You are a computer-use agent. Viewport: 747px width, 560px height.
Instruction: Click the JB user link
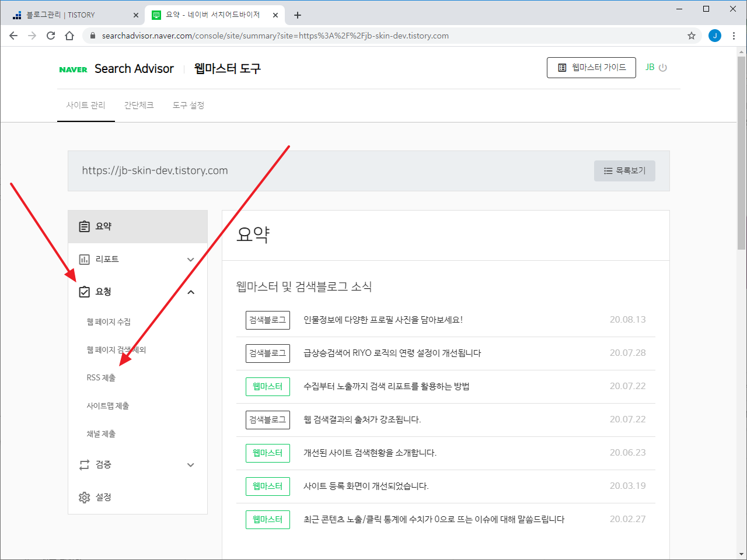pos(650,68)
